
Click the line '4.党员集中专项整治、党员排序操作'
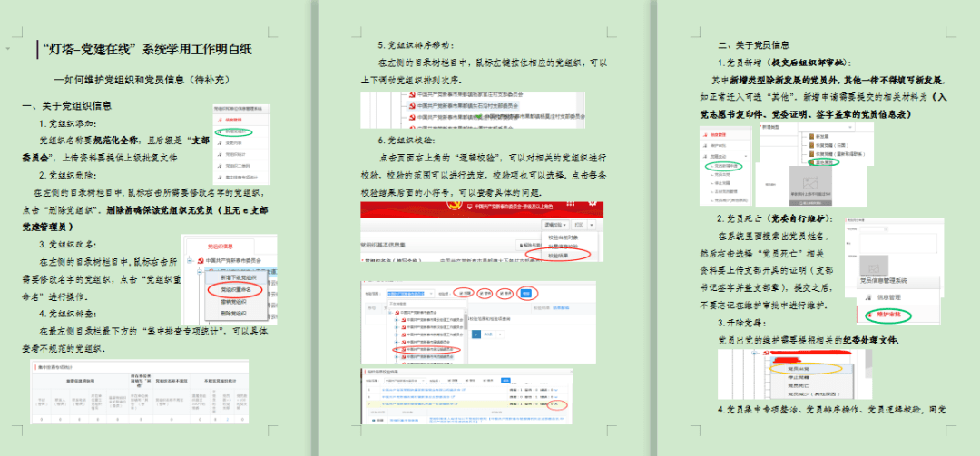pos(830,410)
